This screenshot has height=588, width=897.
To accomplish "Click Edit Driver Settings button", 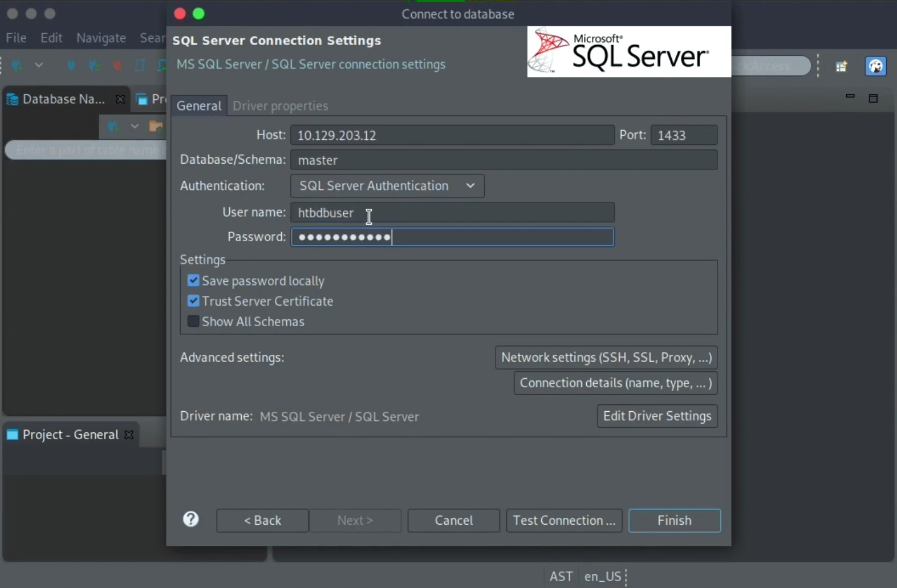I will pos(657,416).
